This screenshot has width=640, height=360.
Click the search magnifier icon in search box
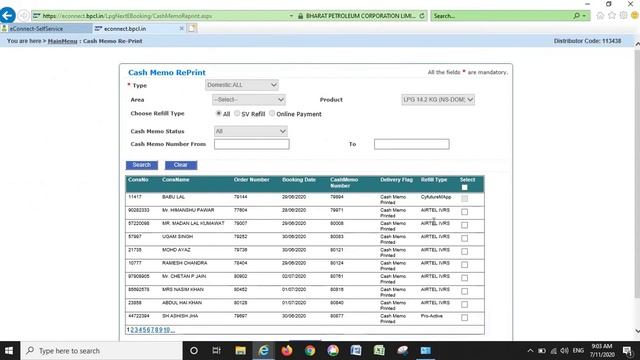(576, 16)
